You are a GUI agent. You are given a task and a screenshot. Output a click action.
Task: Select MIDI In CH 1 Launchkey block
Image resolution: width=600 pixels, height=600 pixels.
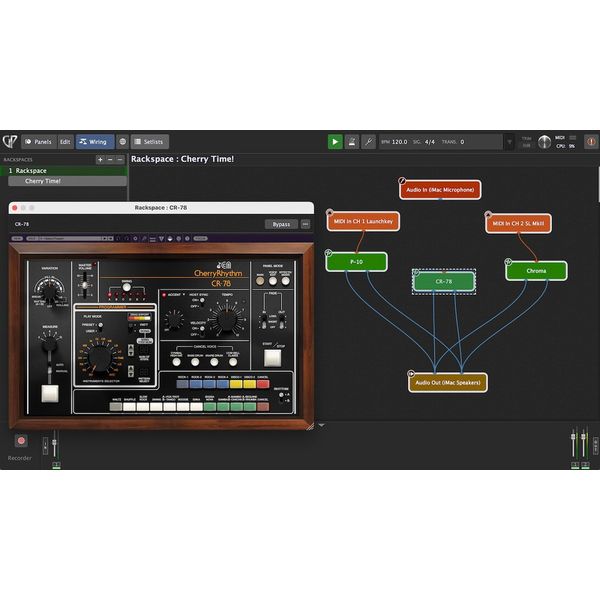[363, 221]
